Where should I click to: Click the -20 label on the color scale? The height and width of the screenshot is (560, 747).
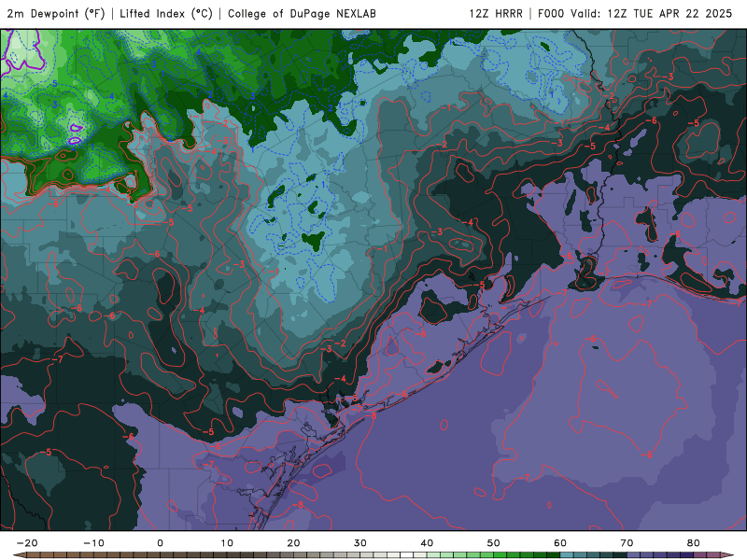[27, 543]
